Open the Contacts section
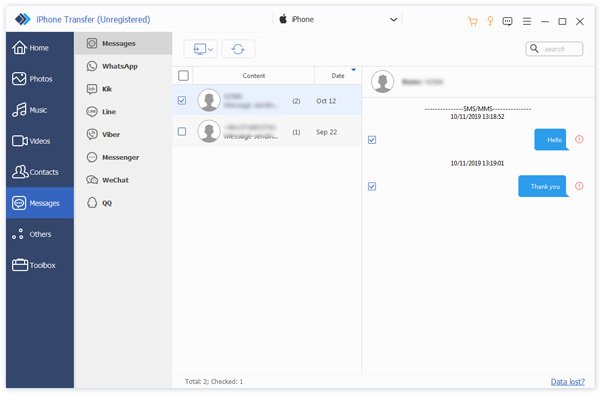The width and height of the screenshot is (600, 394). (x=40, y=172)
